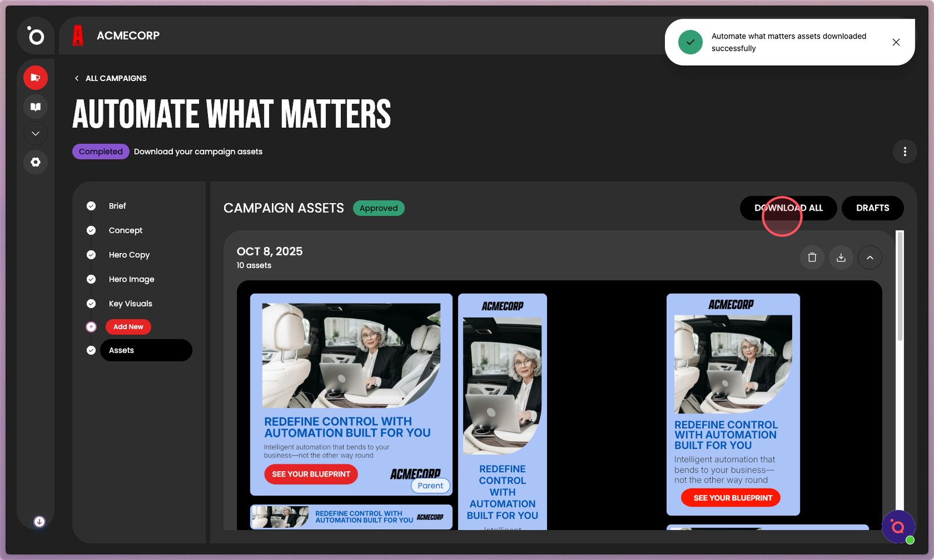This screenshot has height=560, width=934.
Task: Open the campaigns icon in sidebar
Action: coord(36,78)
